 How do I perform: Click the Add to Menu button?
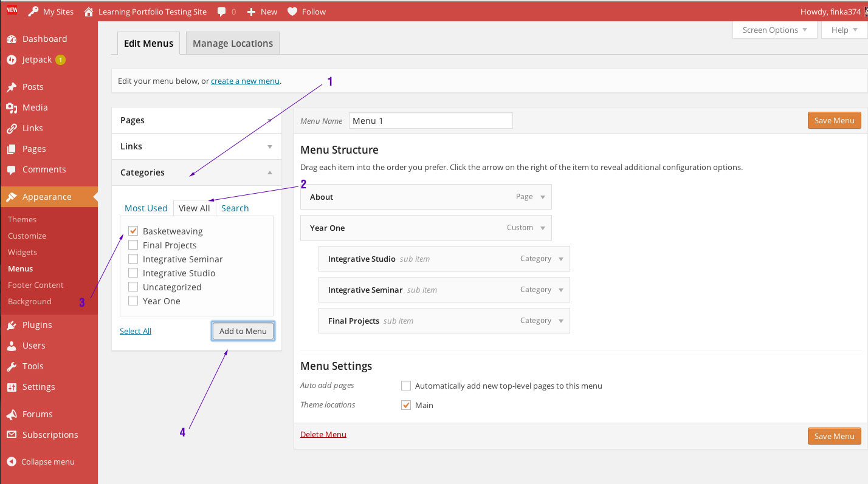[x=243, y=331]
